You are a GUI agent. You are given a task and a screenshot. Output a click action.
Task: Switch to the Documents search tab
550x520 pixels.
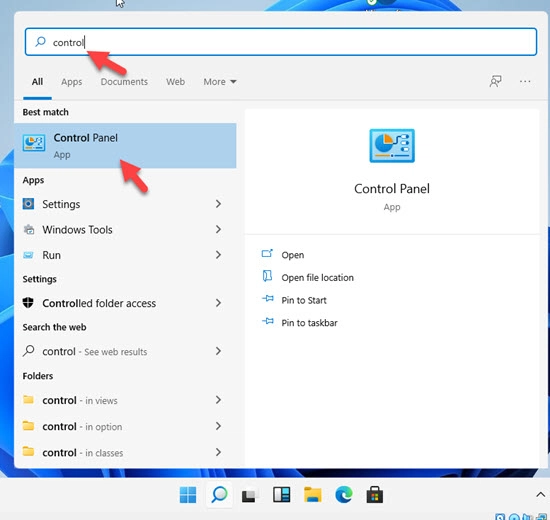124,82
